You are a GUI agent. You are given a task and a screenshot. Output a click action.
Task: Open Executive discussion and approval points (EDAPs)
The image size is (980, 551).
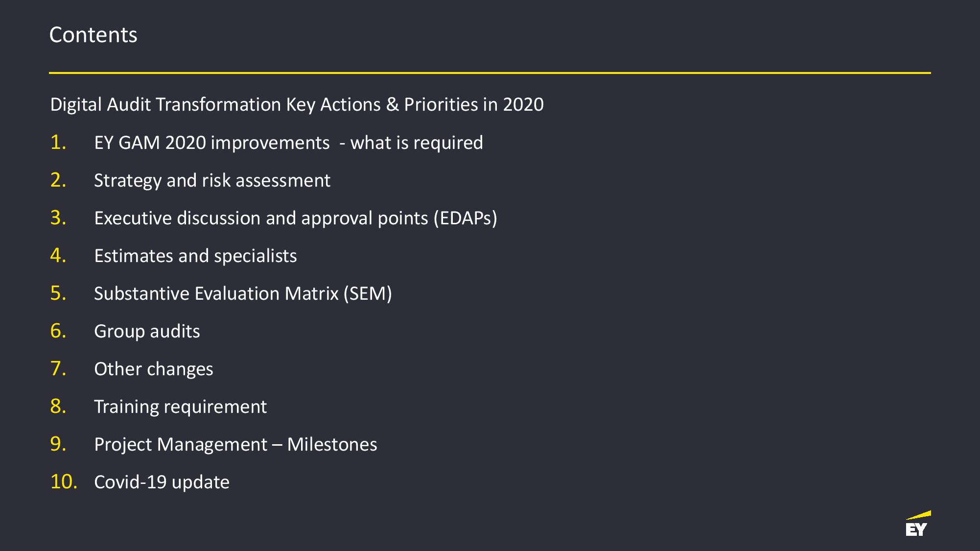coord(296,218)
